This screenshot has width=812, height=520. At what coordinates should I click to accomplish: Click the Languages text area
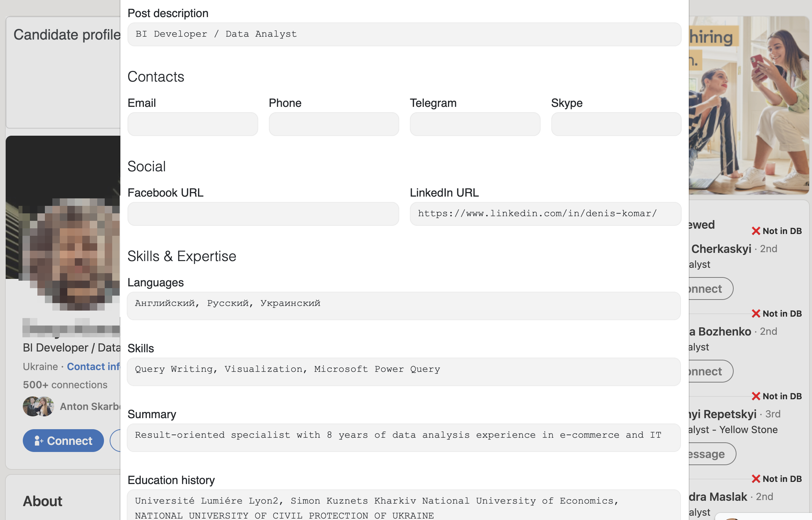404,306
